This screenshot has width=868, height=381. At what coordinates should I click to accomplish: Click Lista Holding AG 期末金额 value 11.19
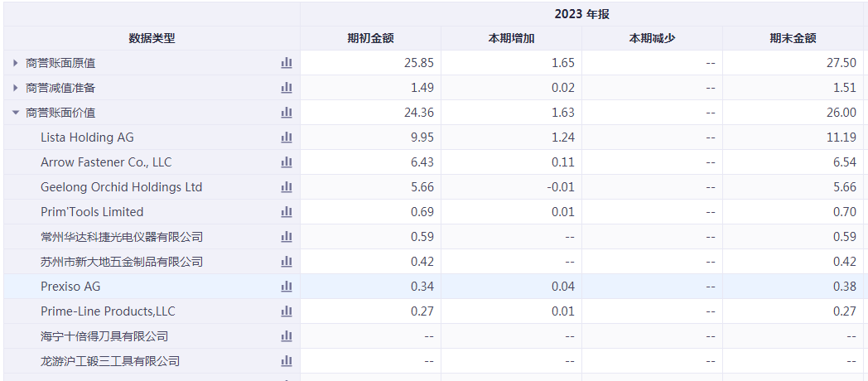coord(841,137)
